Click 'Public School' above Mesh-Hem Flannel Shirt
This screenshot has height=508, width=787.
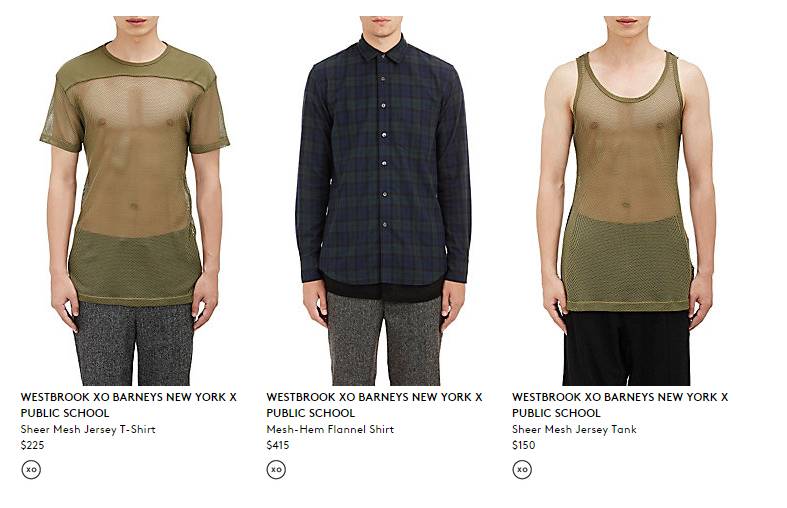(311, 413)
